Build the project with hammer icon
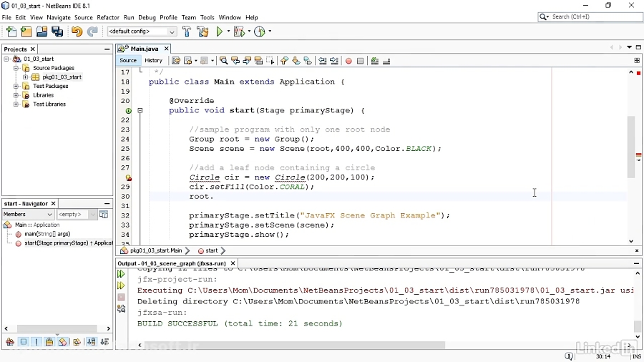This screenshot has width=644, height=362. pyautogui.click(x=187, y=31)
